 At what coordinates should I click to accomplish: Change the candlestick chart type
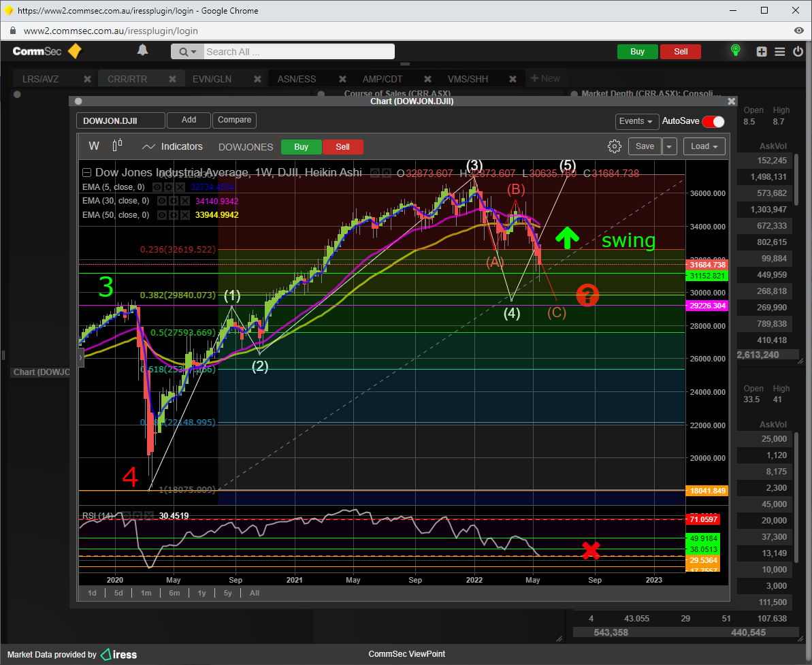coord(118,146)
